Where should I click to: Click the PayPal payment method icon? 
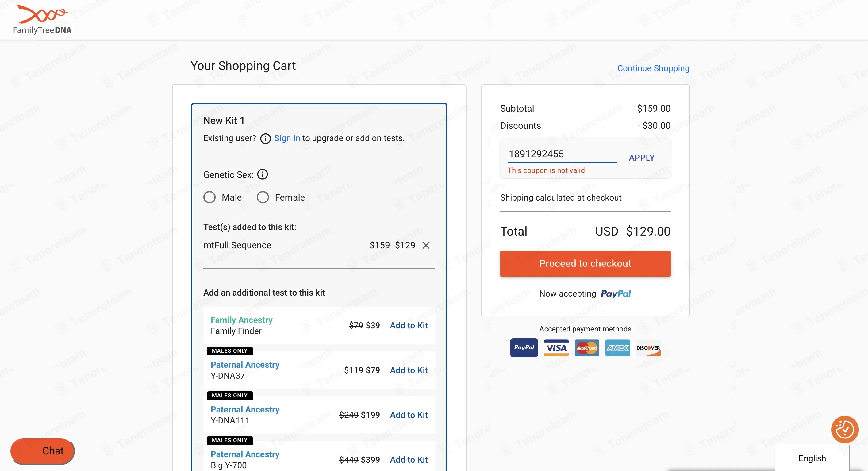[524, 348]
